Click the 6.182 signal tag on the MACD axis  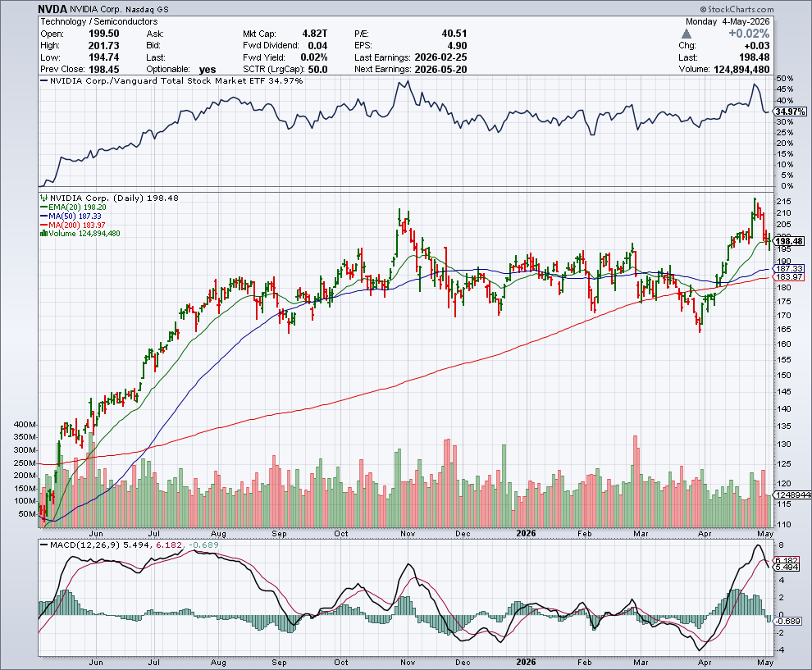tap(786, 560)
